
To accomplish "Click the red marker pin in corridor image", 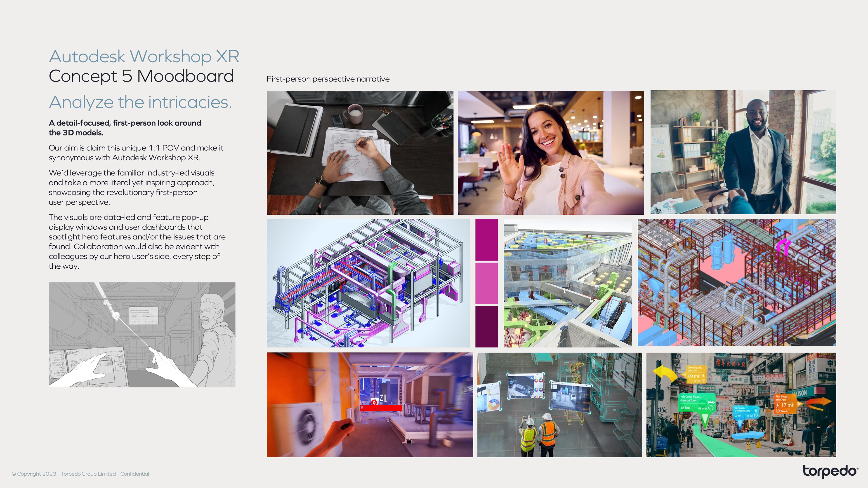I will [x=374, y=402].
